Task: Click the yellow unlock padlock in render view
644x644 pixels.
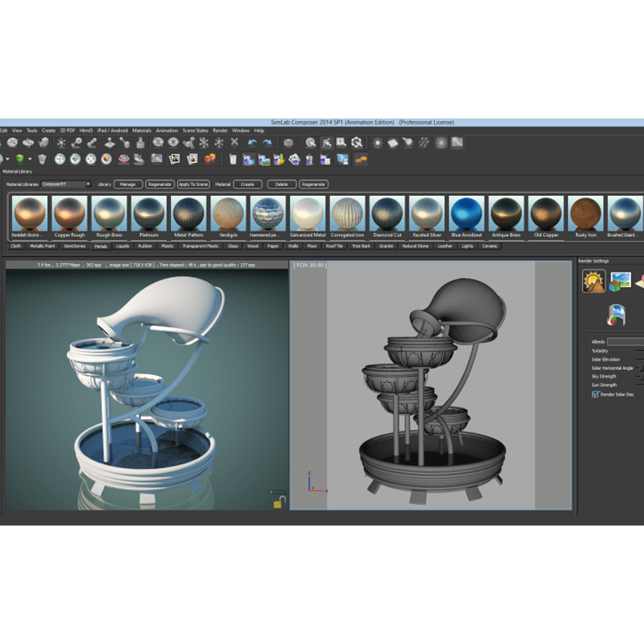Action: tap(280, 502)
